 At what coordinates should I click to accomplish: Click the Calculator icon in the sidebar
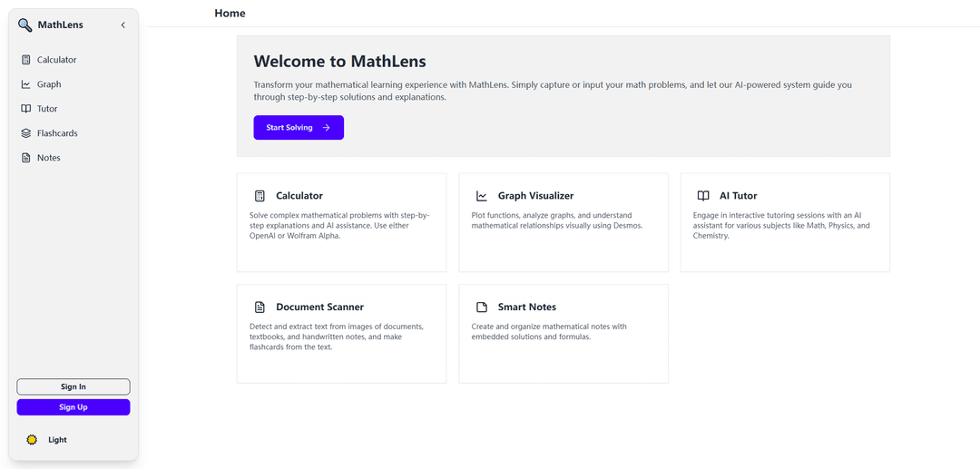point(25,60)
